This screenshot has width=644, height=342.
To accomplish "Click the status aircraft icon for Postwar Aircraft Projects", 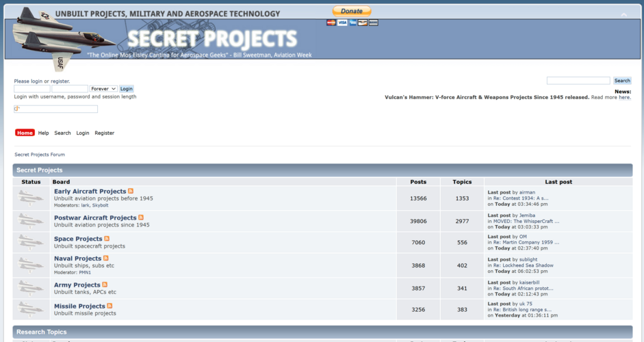I will point(31,222).
